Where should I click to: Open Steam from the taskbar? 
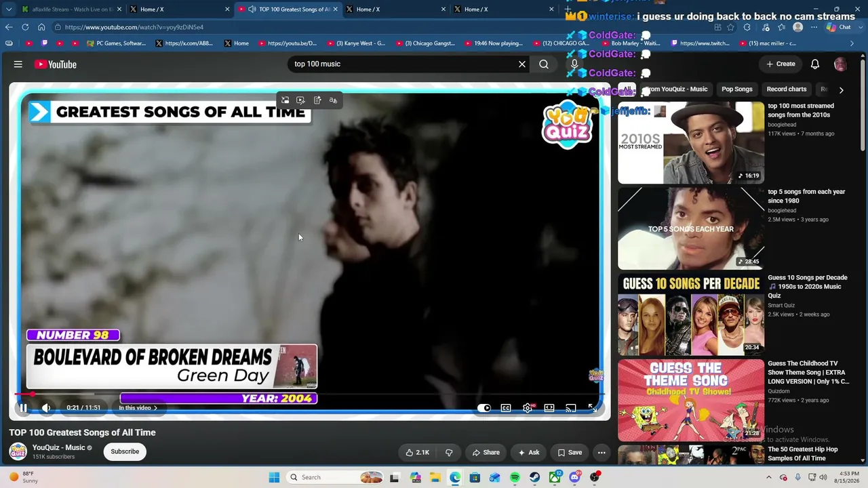pyautogui.click(x=535, y=477)
